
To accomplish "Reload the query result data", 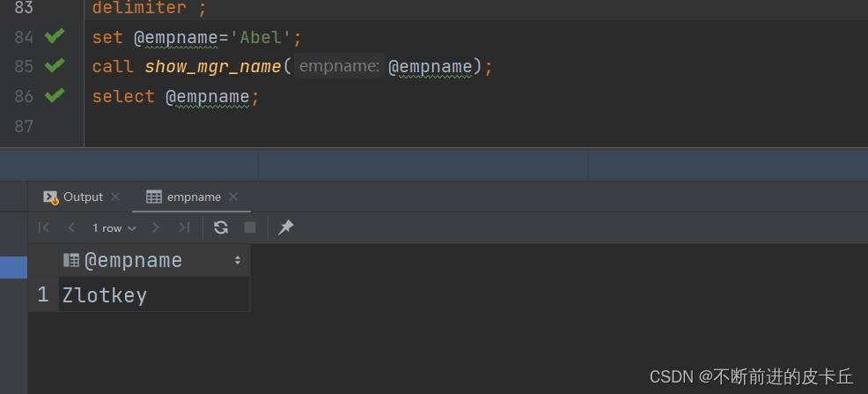I will 221,227.
